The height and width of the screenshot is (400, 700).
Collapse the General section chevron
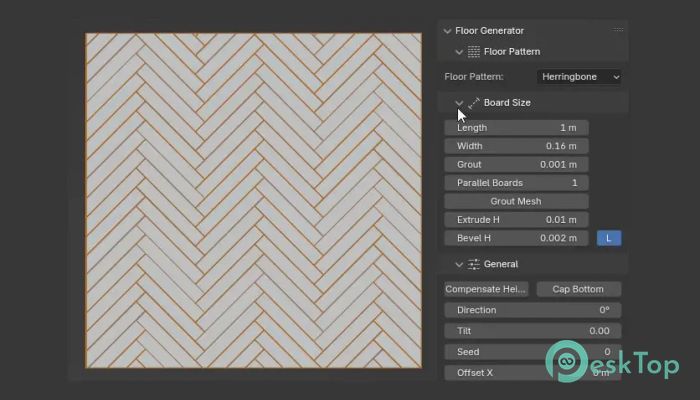(459, 265)
